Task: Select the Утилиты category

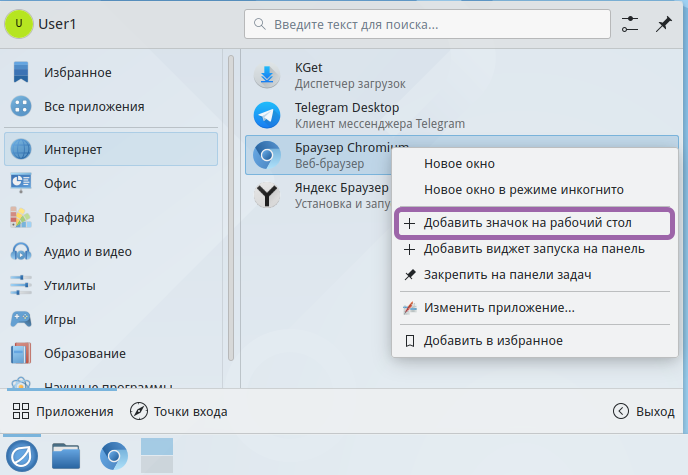Action: point(69,285)
